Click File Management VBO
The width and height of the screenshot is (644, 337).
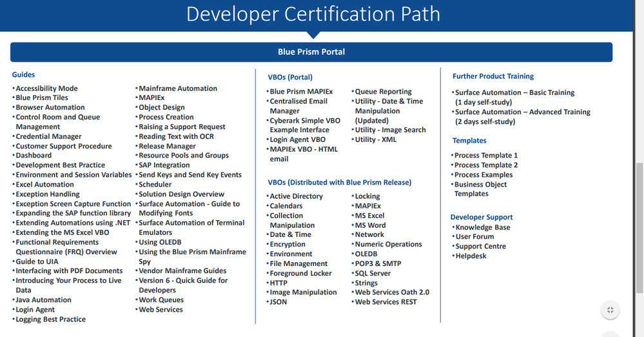tap(298, 263)
